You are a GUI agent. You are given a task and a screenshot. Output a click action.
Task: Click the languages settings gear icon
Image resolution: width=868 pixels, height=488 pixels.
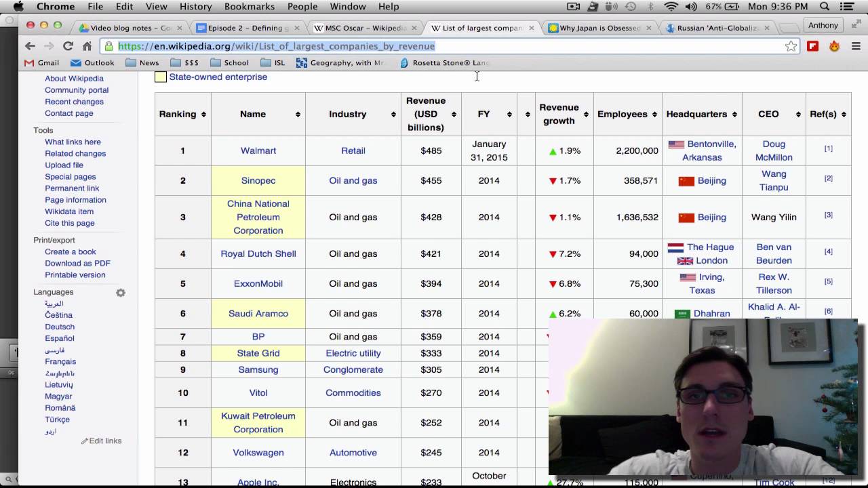coord(121,293)
